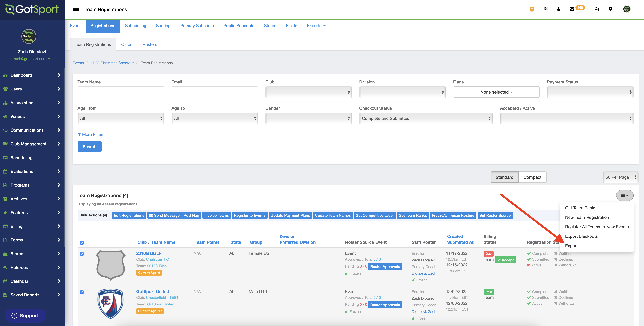Click the green Accept button
Image resolution: width=644 pixels, height=326 pixels.
(505, 260)
